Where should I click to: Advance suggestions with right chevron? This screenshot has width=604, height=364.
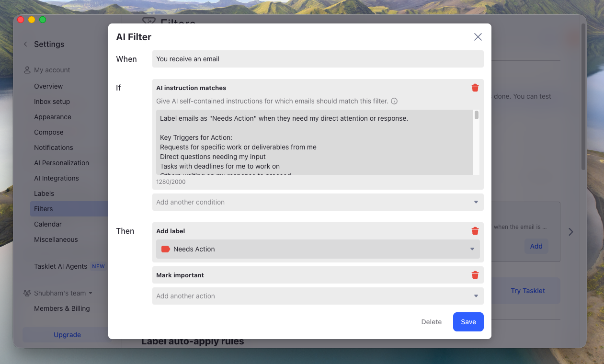(570, 232)
